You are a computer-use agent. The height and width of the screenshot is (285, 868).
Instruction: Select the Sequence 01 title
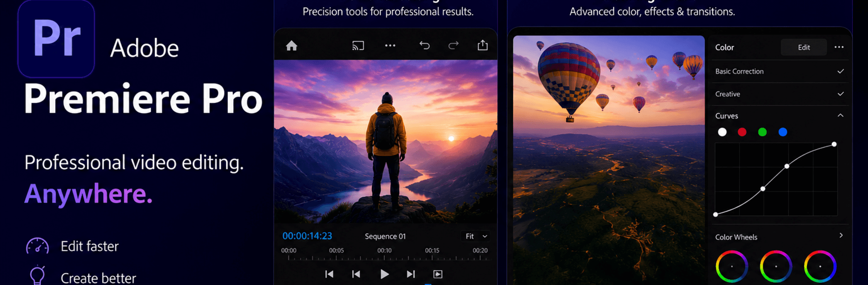click(x=385, y=236)
